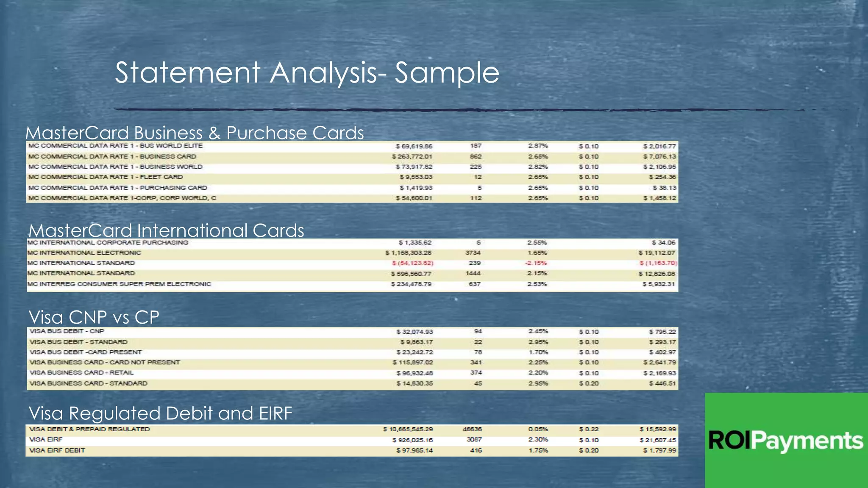Click fee total $ 19,112.07
The height and width of the screenshot is (488, 868).
pyautogui.click(x=657, y=253)
